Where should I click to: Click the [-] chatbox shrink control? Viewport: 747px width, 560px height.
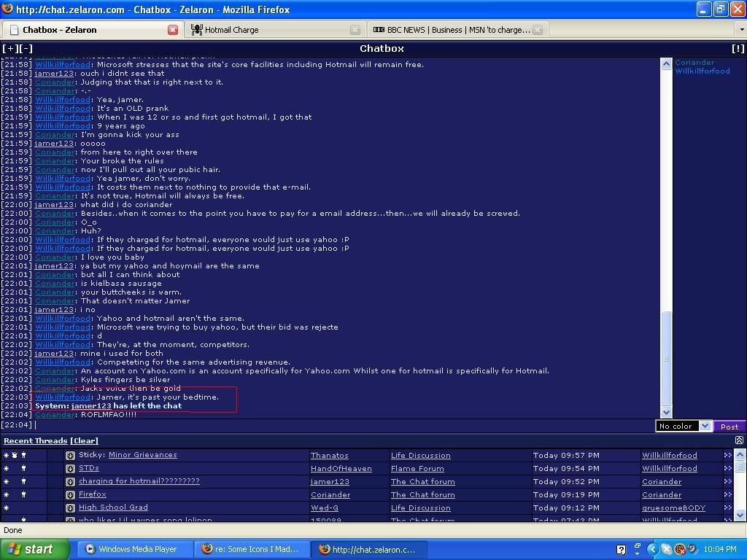26,49
